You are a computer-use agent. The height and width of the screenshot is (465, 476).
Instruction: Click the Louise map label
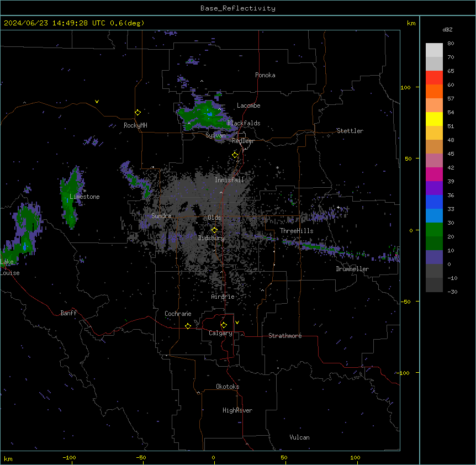pos(10,273)
